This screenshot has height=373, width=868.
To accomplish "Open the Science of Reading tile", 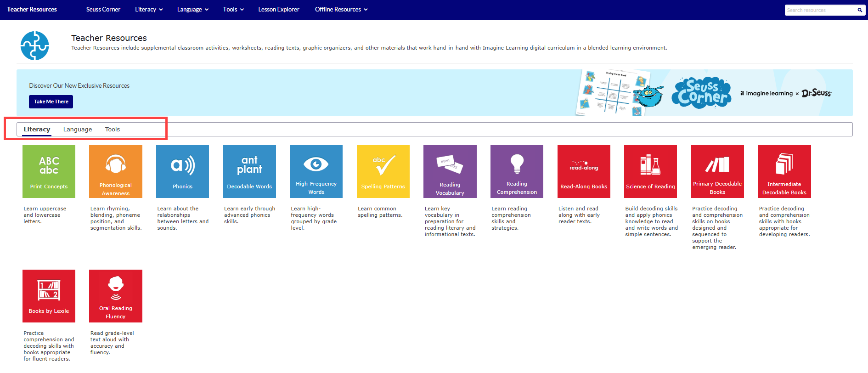I will [650, 171].
